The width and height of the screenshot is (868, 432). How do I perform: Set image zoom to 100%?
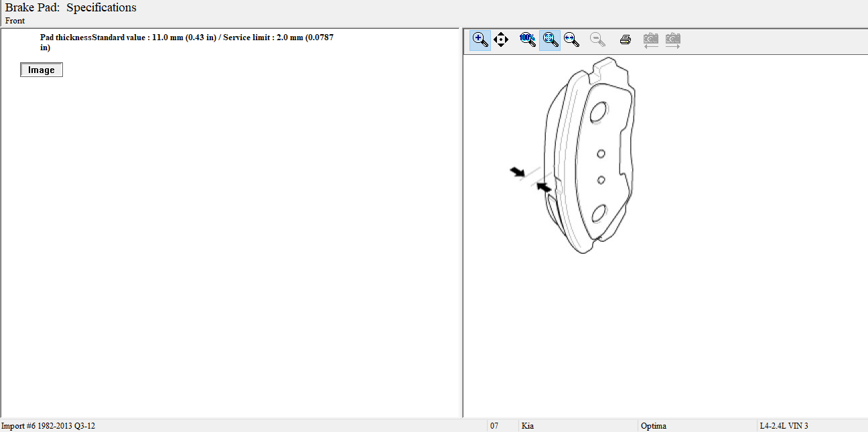click(528, 40)
